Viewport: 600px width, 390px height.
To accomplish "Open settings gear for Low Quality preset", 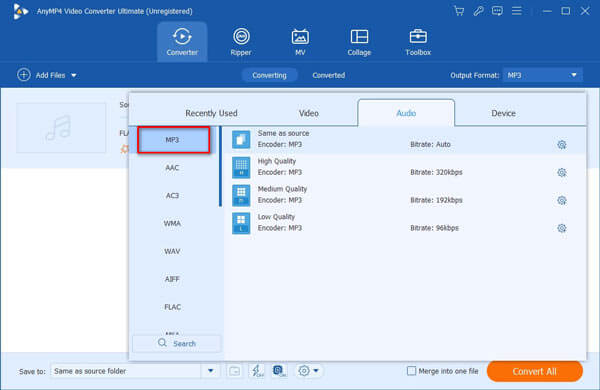I will pos(561,228).
